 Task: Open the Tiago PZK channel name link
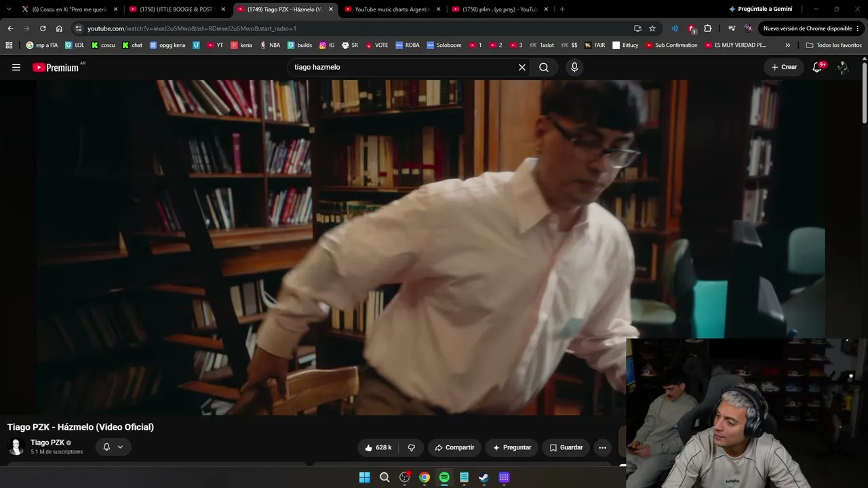pyautogui.click(x=47, y=443)
